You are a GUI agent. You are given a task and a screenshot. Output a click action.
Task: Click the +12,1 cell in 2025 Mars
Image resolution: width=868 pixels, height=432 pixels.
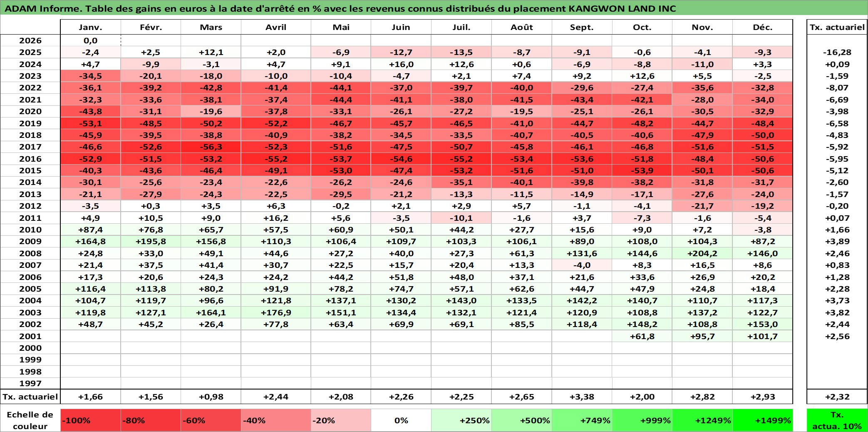click(211, 52)
